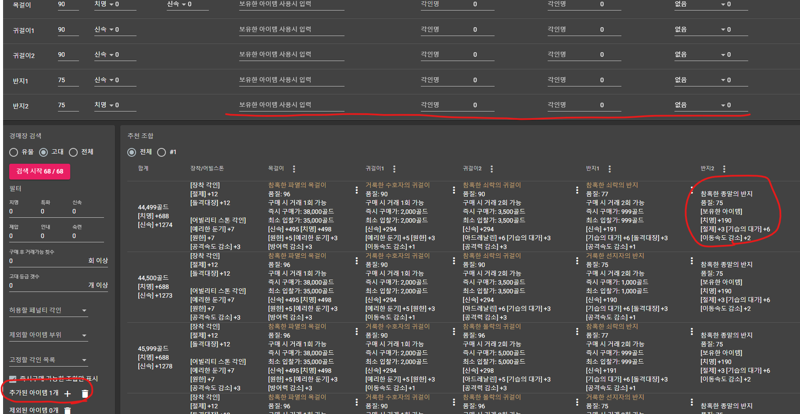This screenshot has height=414, width=800.
Task: Open kebab menu next to 거룩한 수호자의 귀걸이 in 44,499골드 row
Action: click(454, 190)
